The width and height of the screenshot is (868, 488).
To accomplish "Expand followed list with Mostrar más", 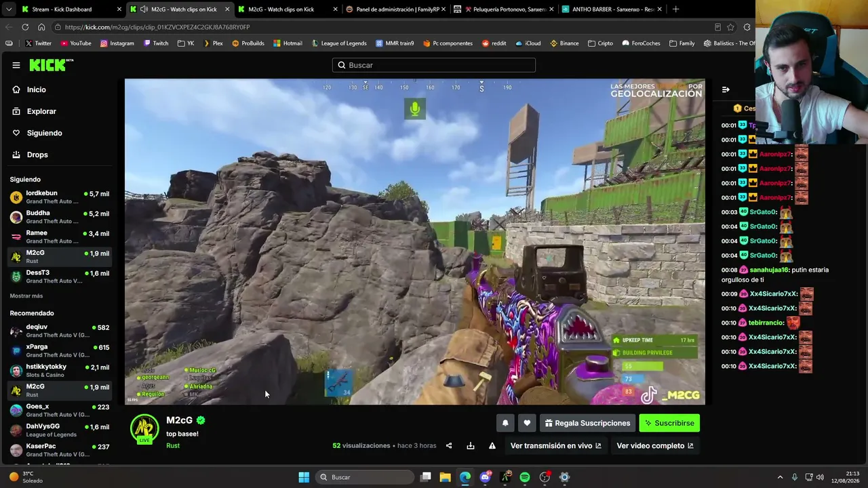I will [x=26, y=296].
